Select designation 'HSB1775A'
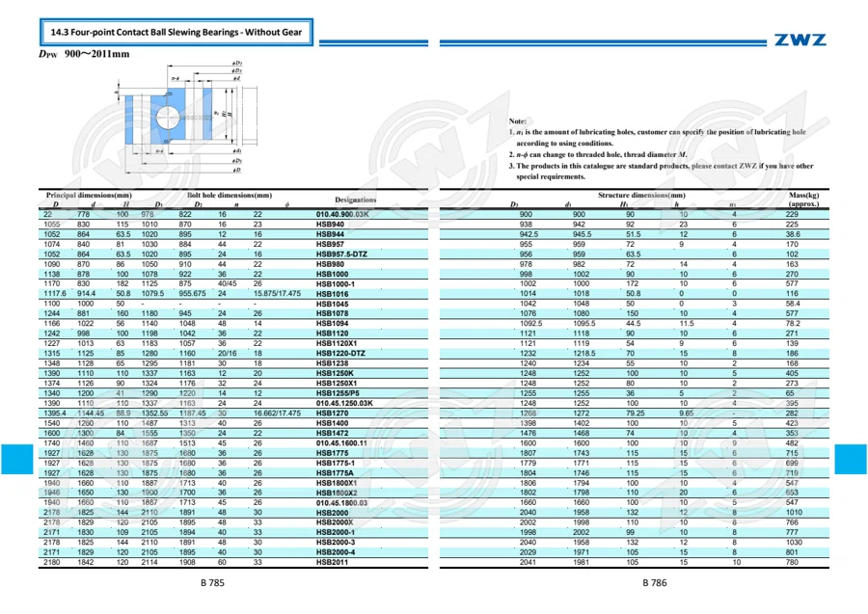 tap(335, 473)
